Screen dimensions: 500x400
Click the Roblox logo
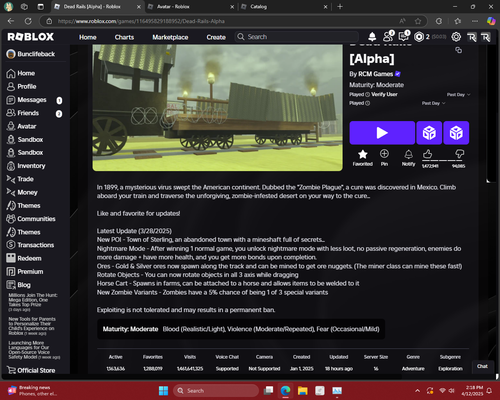[x=30, y=37]
